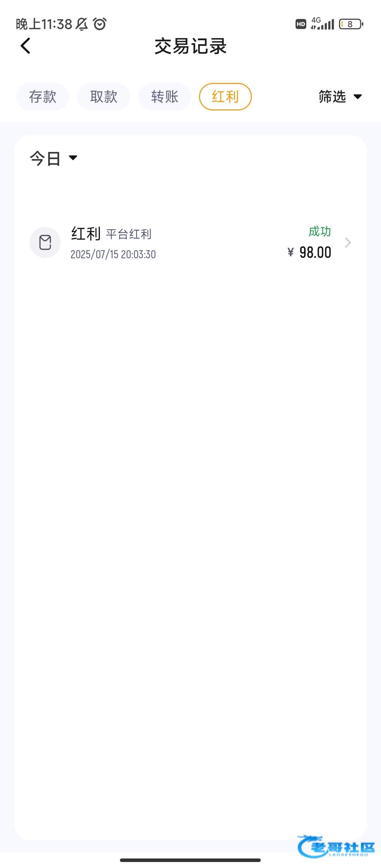
Task: Tap the back arrow icon
Action: tap(25, 46)
